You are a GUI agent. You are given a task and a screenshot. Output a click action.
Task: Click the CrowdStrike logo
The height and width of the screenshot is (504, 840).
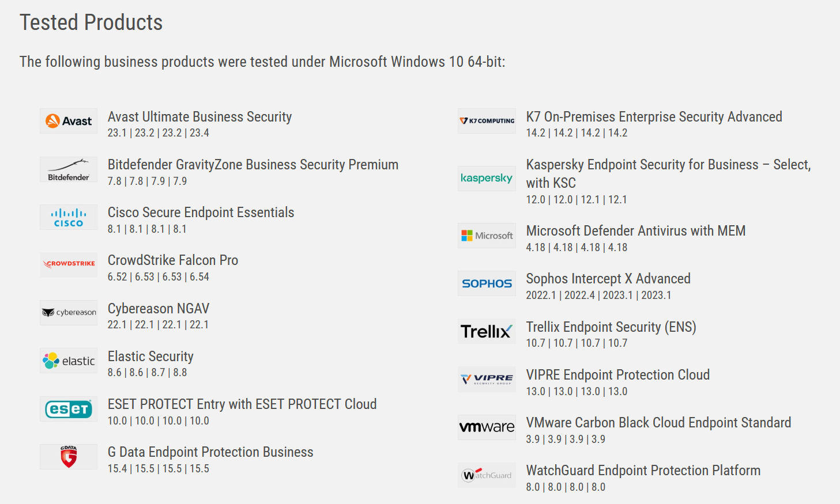point(69,264)
